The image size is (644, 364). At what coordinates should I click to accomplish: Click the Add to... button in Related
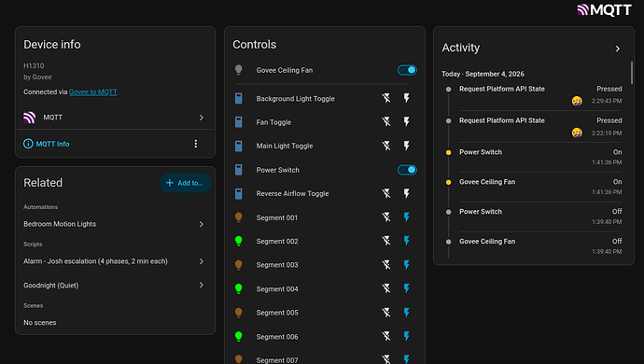185,183
